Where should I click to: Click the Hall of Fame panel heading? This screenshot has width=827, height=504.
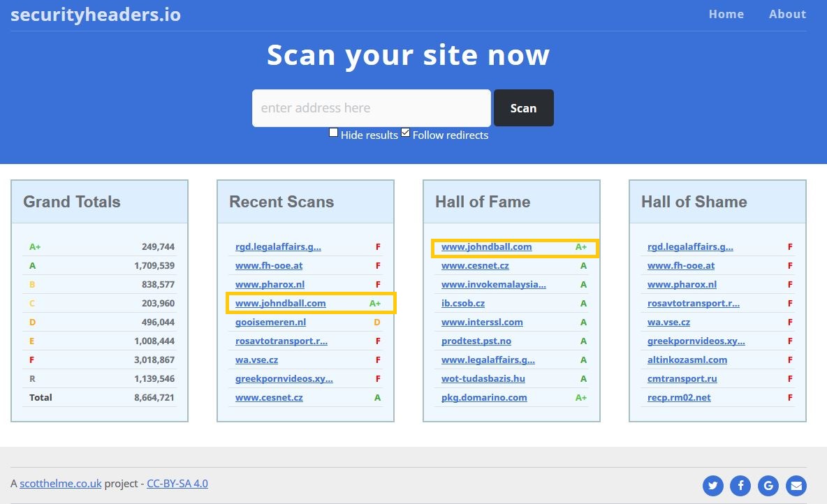483,202
